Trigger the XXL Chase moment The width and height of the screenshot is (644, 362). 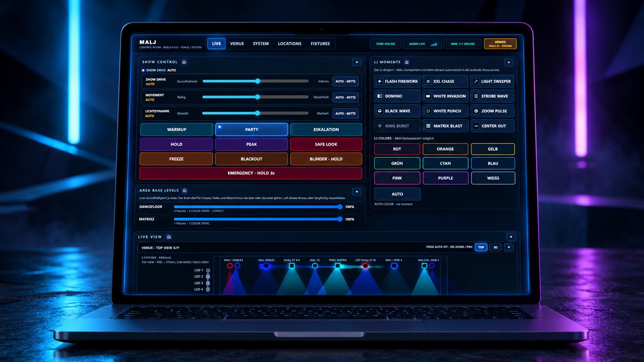tap(445, 81)
